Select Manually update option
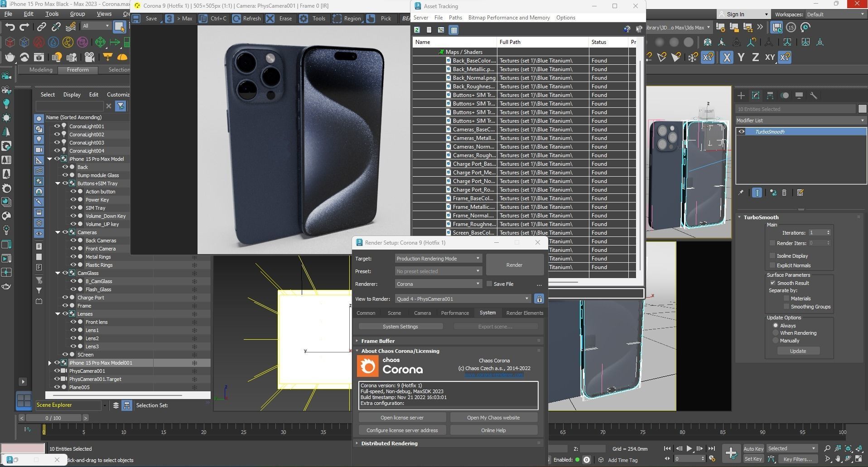This screenshot has height=467, width=868. (x=776, y=341)
